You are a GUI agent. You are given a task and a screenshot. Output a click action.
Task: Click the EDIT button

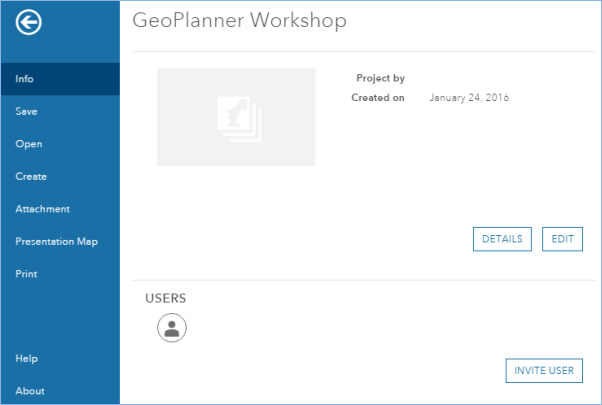tap(562, 239)
